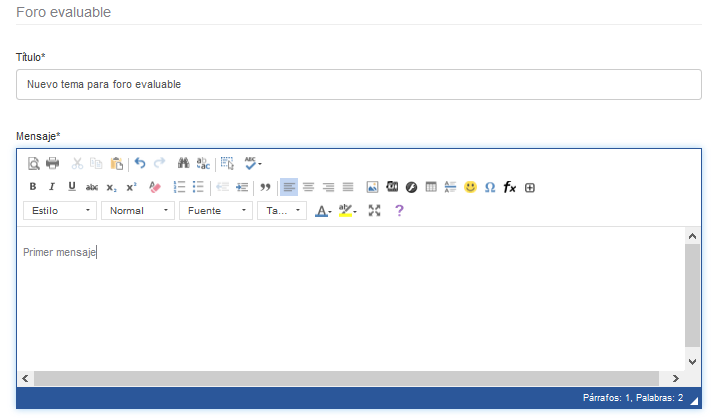Insert a smiley emoticon
Screen dimensions: 718x418
coord(470,187)
